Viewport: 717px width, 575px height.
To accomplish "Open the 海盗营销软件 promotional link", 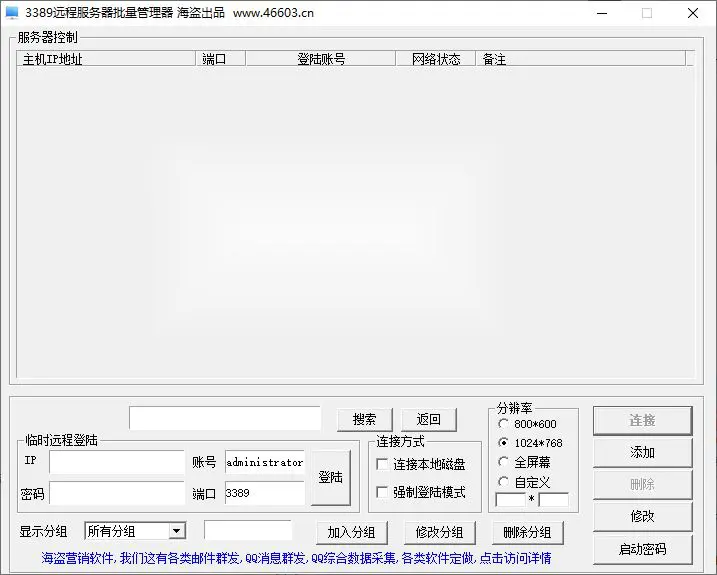I will [x=296, y=558].
